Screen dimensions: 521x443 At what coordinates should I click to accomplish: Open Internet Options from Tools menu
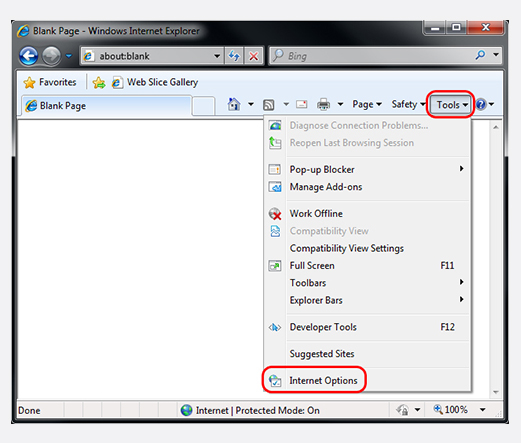pos(367,380)
